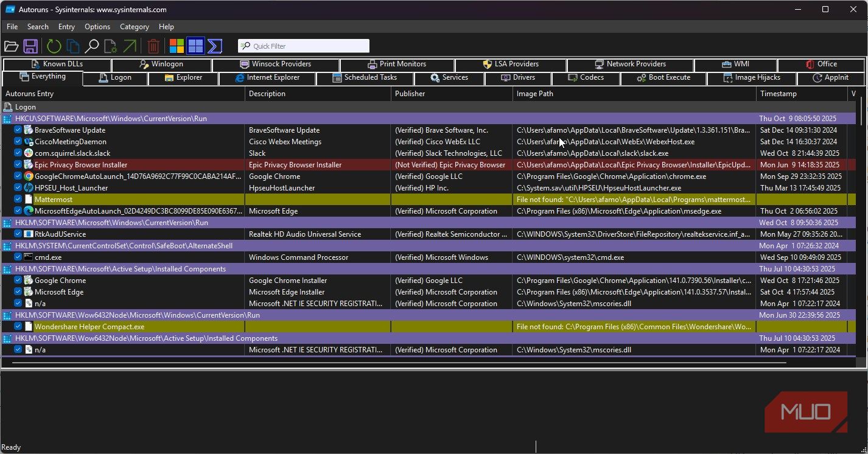
Task: Toggle the blue Windows entries filter icon
Action: click(195, 46)
